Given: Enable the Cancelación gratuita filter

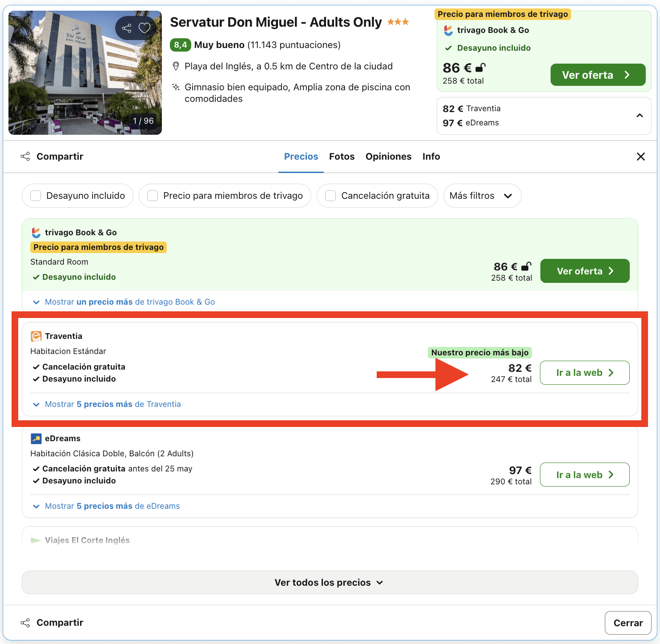Looking at the screenshot, I should (x=330, y=196).
